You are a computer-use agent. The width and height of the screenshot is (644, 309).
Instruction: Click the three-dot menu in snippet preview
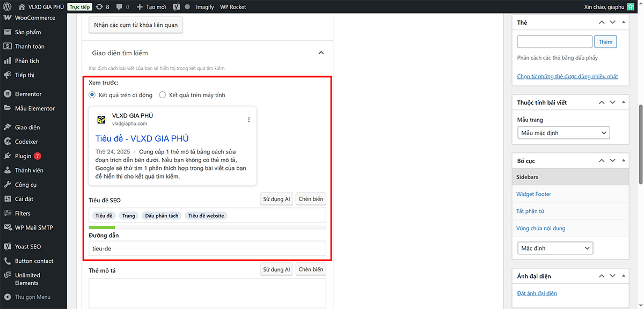248,120
